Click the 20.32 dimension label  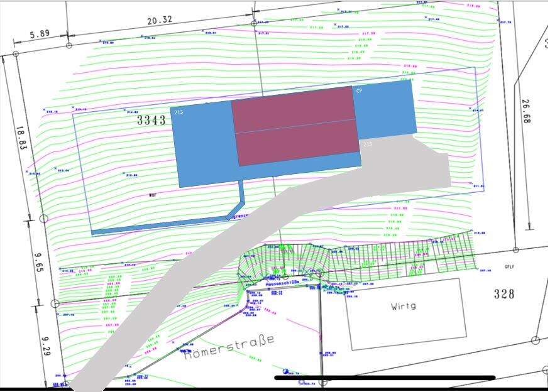point(160,21)
